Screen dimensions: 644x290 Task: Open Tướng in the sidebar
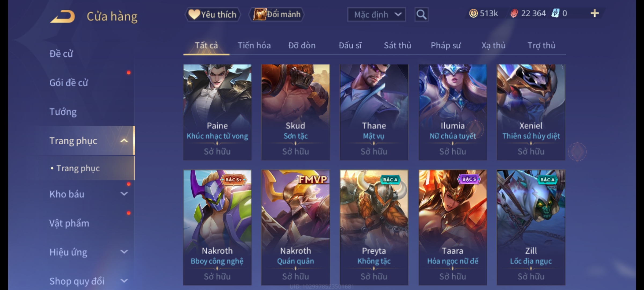coord(63,112)
